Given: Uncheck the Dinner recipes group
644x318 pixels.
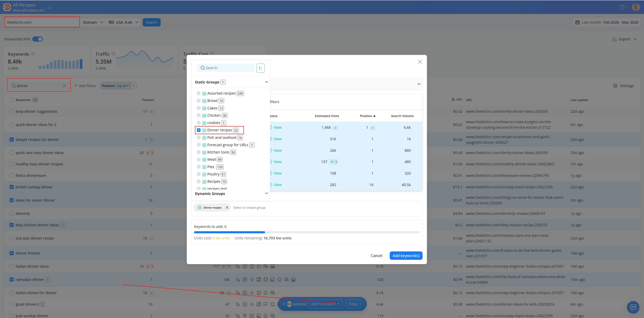Looking at the screenshot, I should (198, 130).
